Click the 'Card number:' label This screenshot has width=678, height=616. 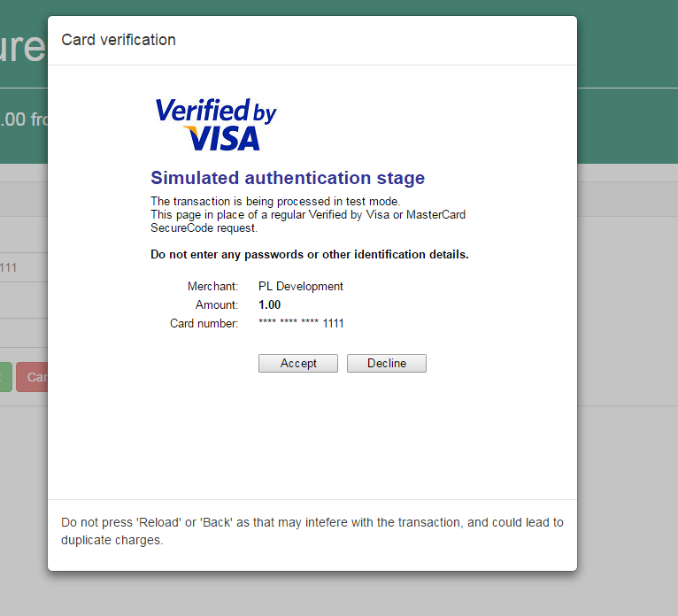(204, 323)
